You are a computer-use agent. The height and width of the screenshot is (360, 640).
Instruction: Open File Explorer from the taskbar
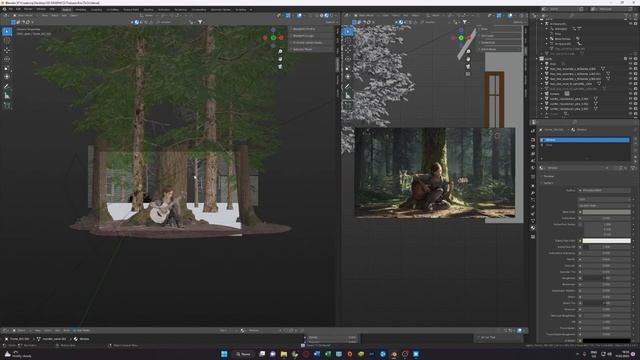coord(284,354)
